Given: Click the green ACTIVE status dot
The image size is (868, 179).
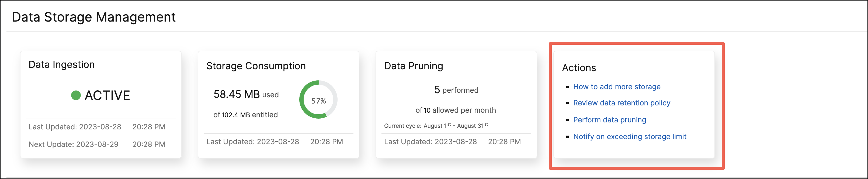Looking at the screenshot, I should tap(76, 95).
